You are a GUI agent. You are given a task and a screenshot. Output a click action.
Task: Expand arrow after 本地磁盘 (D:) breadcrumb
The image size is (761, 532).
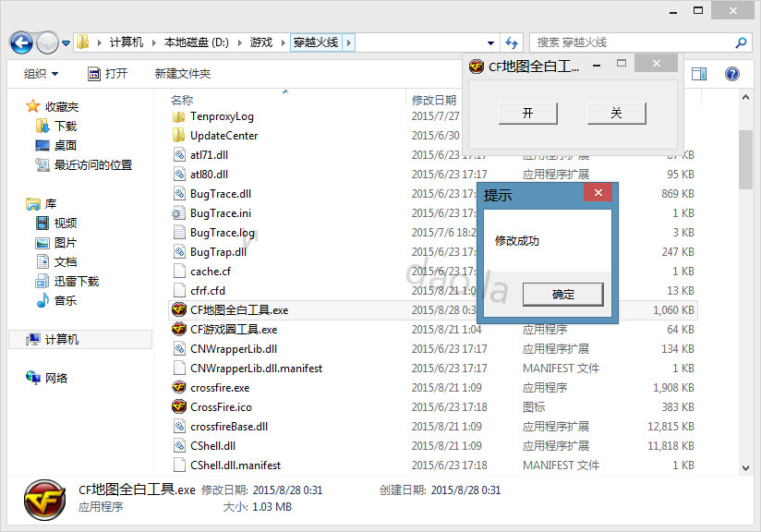coord(239,42)
